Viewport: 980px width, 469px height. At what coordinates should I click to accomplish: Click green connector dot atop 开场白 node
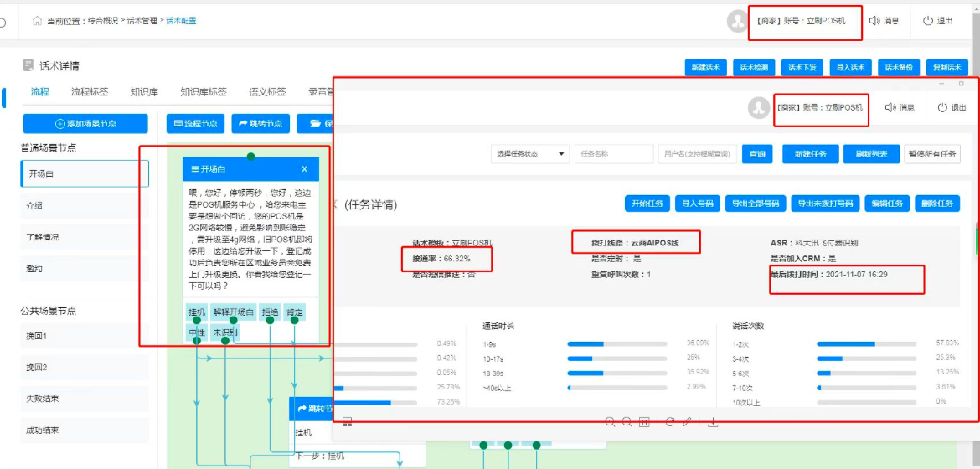click(250, 156)
